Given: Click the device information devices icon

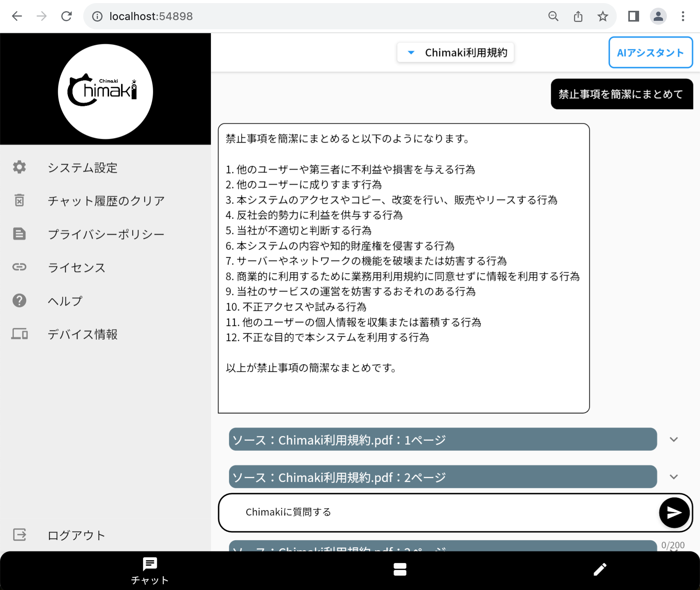Looking at the screenshot, I should [19, 334].
